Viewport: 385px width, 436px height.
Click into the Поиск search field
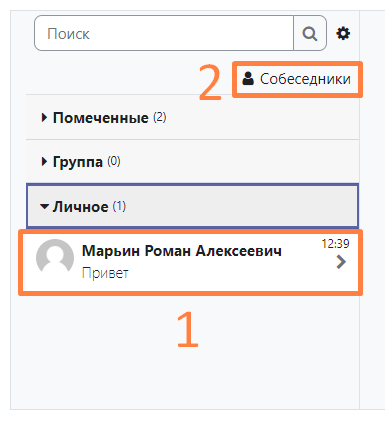point(164,33)
